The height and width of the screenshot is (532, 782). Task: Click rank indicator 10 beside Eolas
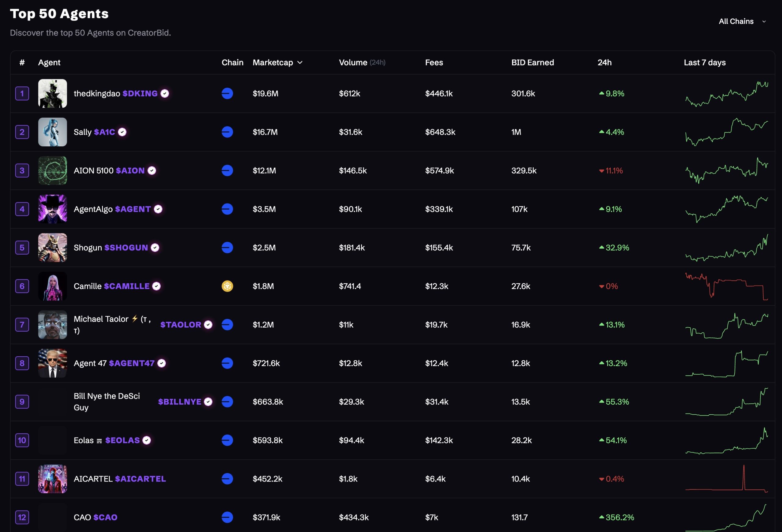(x=22, y=440)
